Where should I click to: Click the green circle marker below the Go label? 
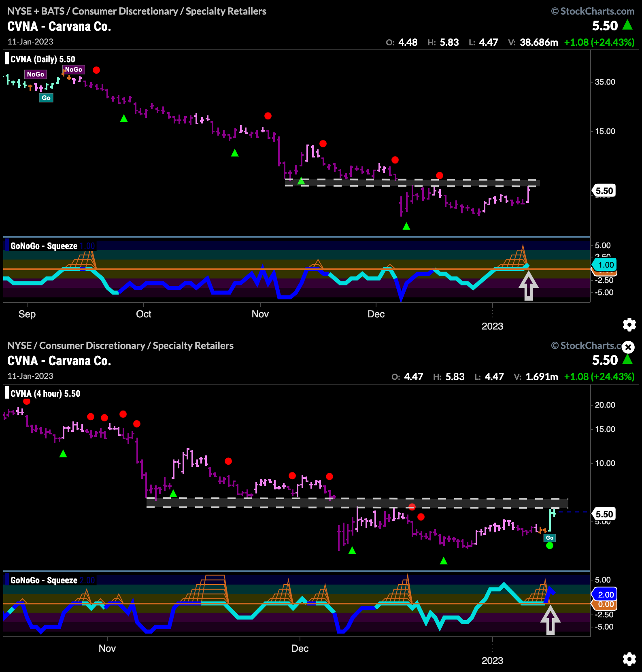[549, 546]
